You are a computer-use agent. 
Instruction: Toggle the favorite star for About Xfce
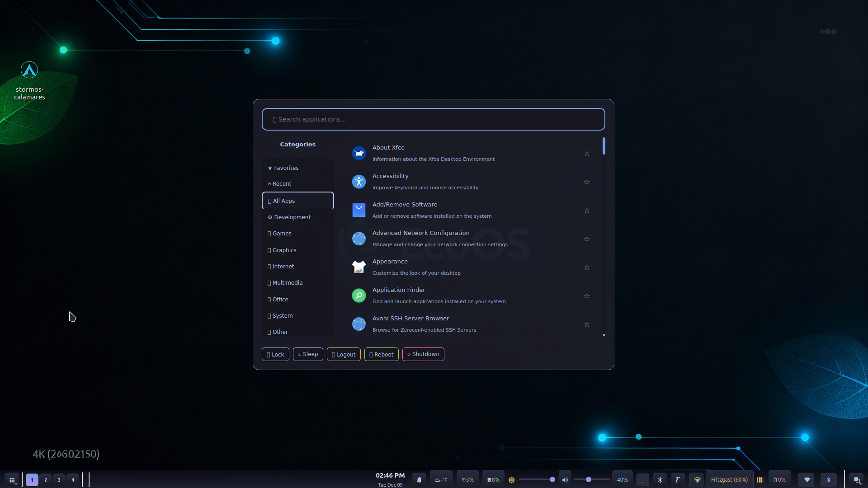pos(587,154)
